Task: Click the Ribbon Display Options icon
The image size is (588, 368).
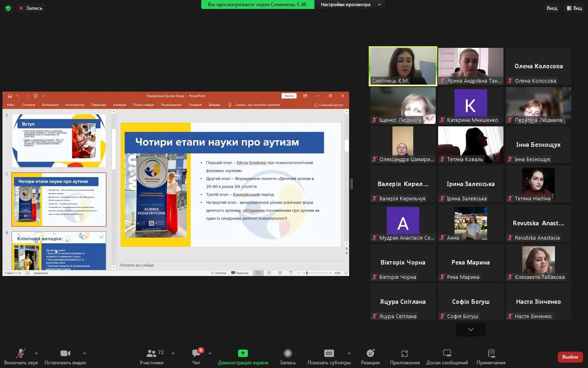Action: (x=305, y=96)
